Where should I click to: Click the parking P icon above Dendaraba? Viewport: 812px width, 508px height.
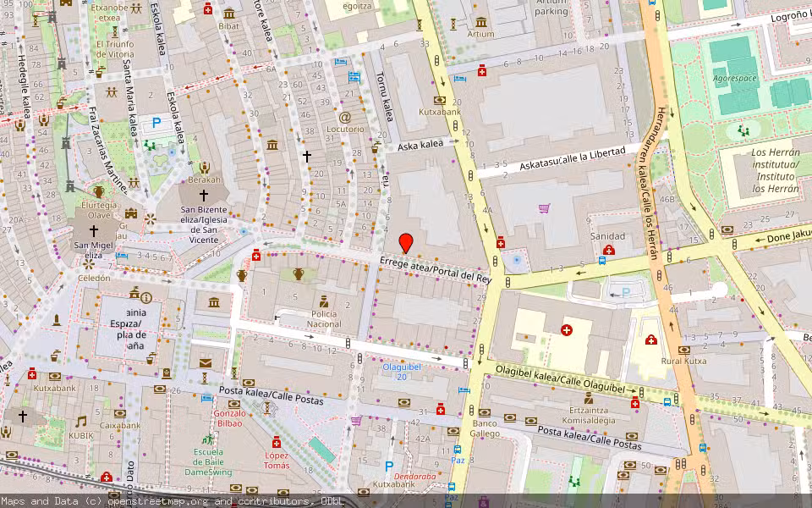point(389,466)
